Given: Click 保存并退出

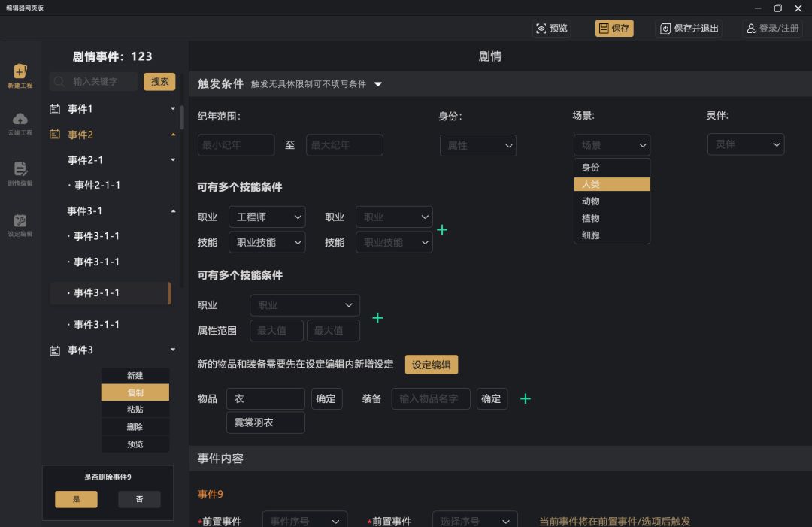Looking at the screenshot, I should [x=689, y=29].
